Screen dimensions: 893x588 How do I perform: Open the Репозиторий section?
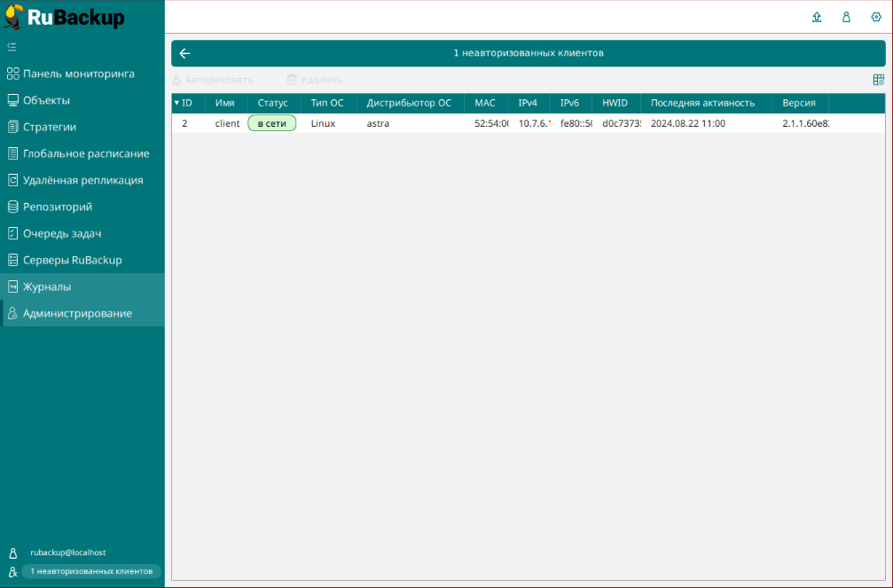coord(58,207)
